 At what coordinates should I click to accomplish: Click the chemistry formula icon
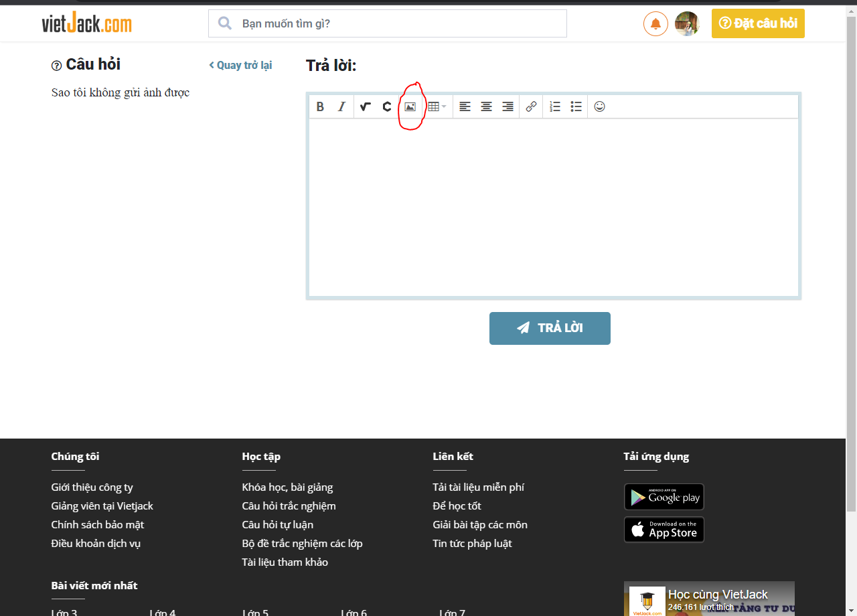[386, 106]
